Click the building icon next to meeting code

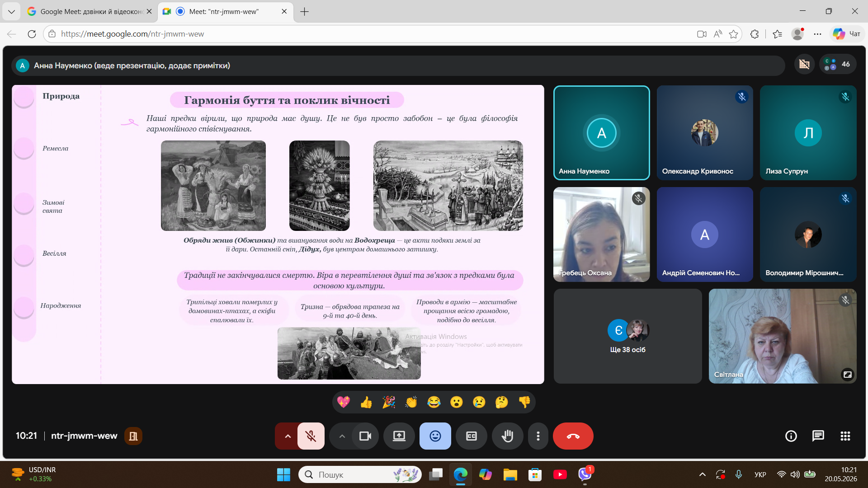133,436
